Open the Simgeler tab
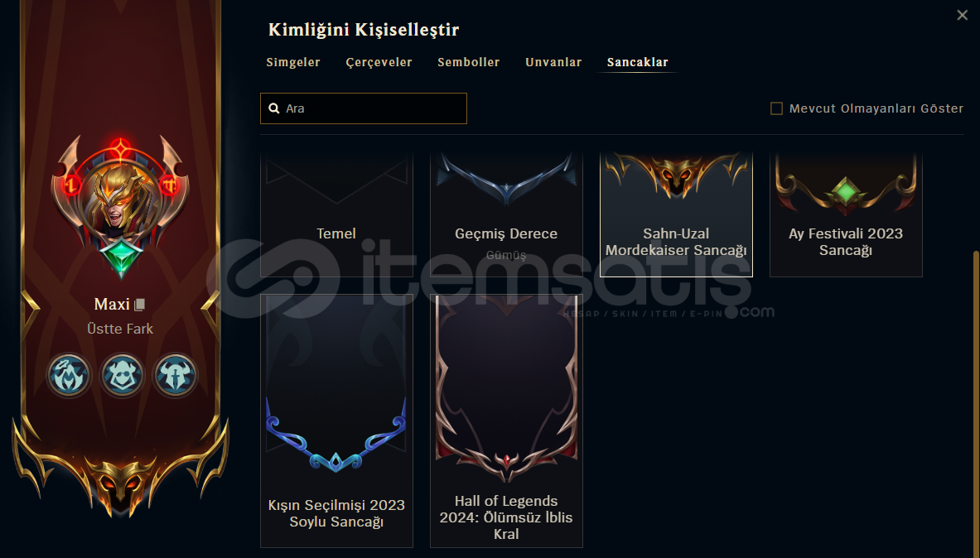 [293, 62]
